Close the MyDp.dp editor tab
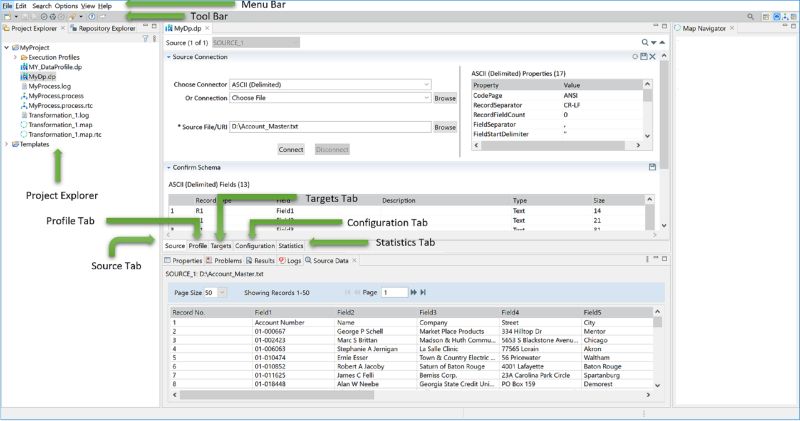Image resolution: width=800 pixels, height=421 pixels. (207, 28)
